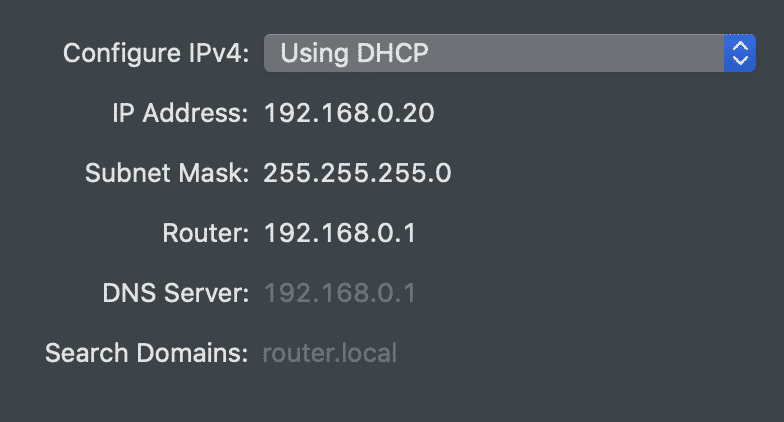Click the IP address value 192.168.0.20
This screenshot has height=422, width=784.
349,113
